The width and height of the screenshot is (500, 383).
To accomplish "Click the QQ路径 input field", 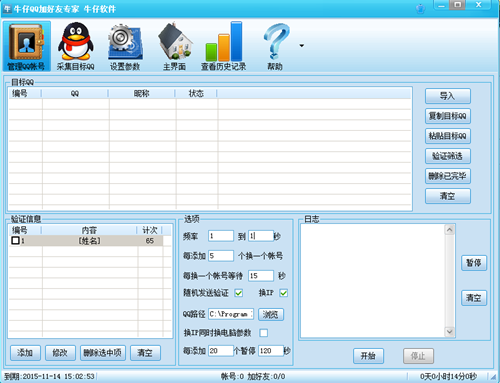I will (x=231, y=314).
